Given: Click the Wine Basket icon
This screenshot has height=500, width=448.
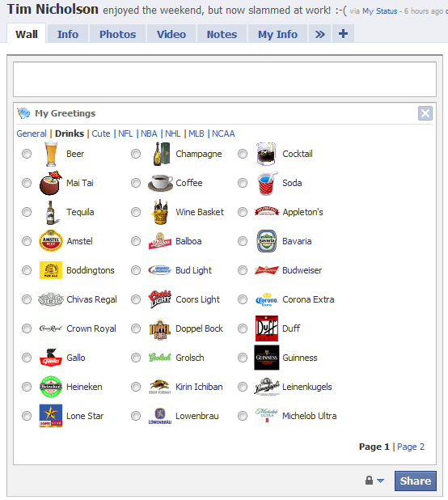Looking at the screenshot, I should 160,212.
